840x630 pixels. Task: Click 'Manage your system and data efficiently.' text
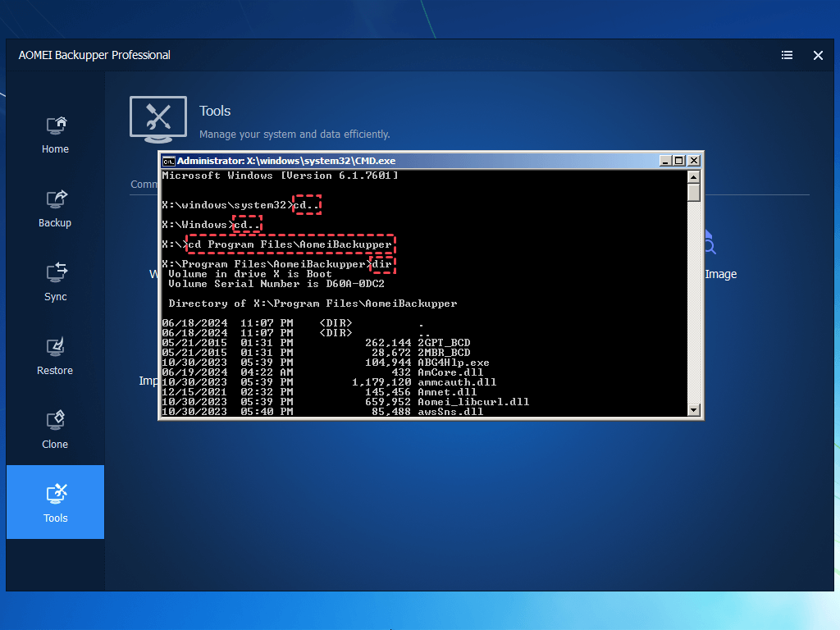(x=294, y=135)
